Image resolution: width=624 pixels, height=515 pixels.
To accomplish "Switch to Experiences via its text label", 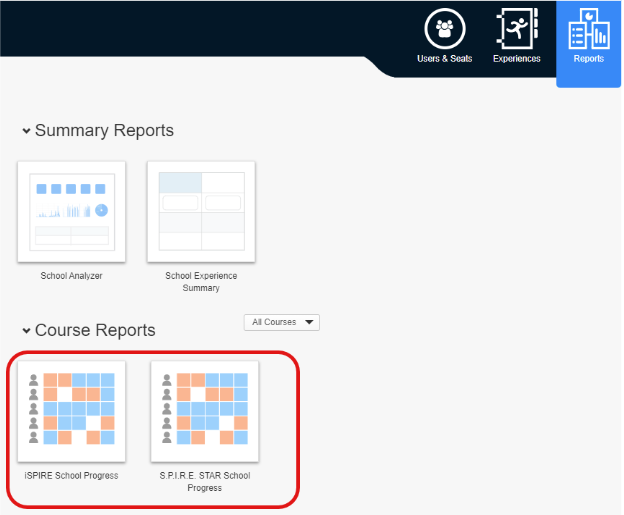I will [516, 59].
